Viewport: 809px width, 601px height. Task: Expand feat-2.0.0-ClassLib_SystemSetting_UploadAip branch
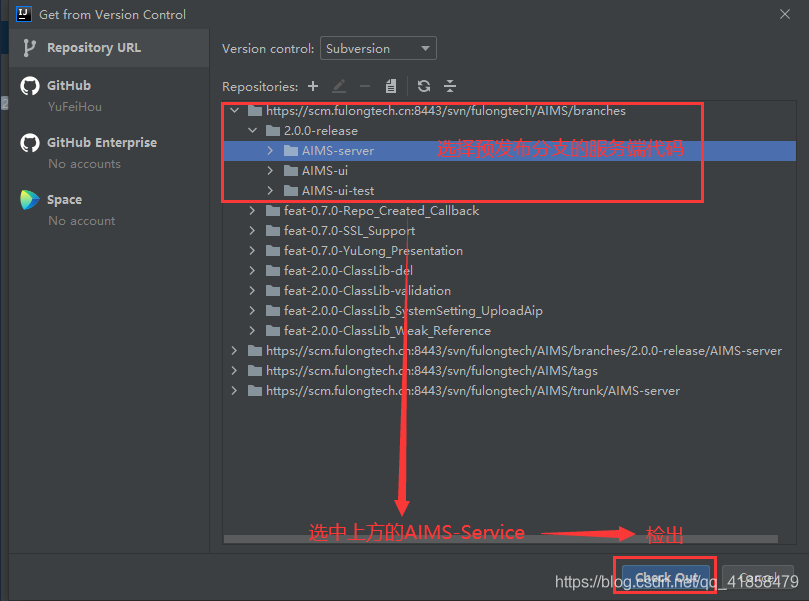[x=252, y=311]
